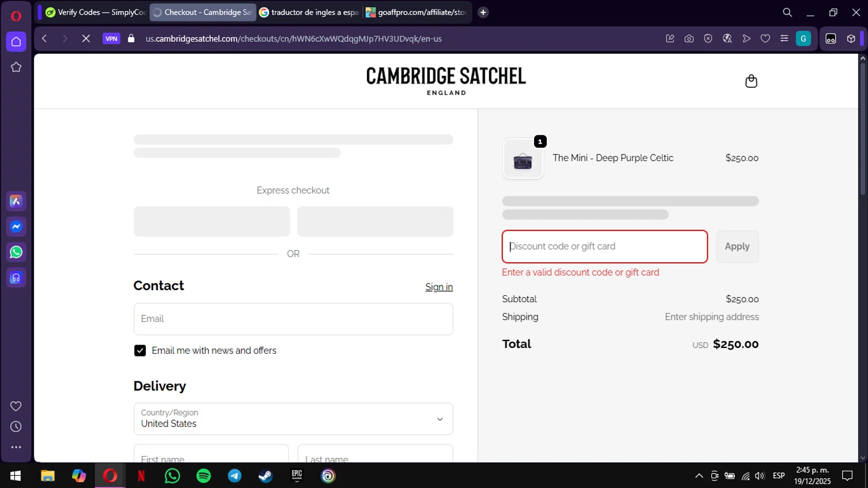This screenshot has height=488, width=868.
Task: Switch to goaffpro.com affiliate tab
Action: click(417, 12)
